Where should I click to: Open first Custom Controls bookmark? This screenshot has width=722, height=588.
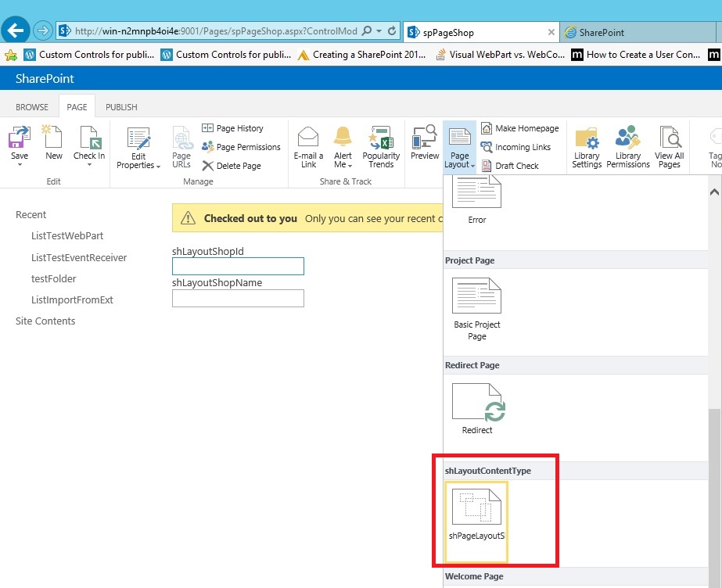(x=89, y=55)
